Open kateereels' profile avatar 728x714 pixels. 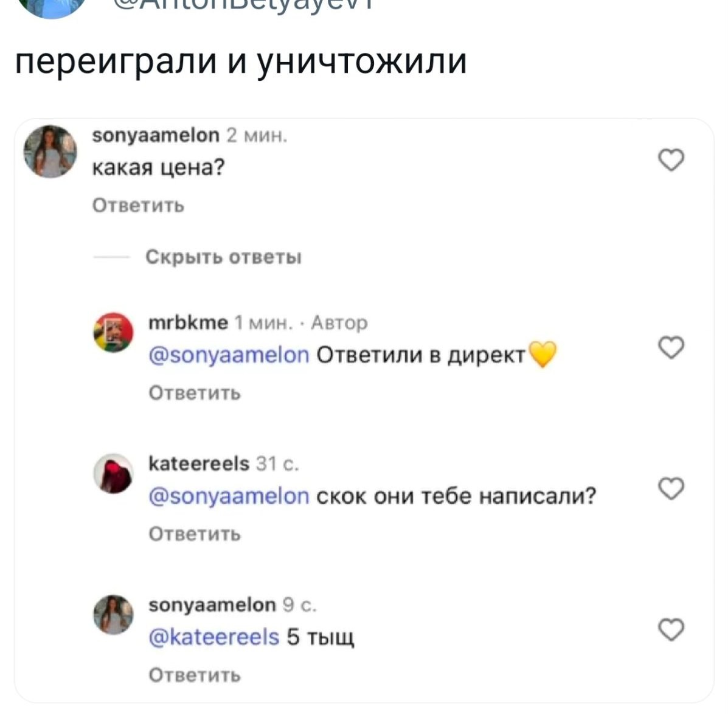[x=113, y=473]
